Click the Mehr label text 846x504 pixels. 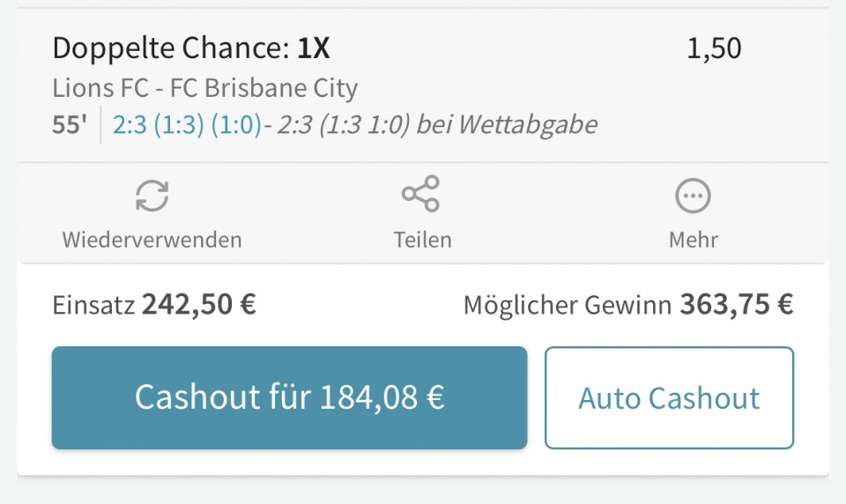tap(694, 241)
